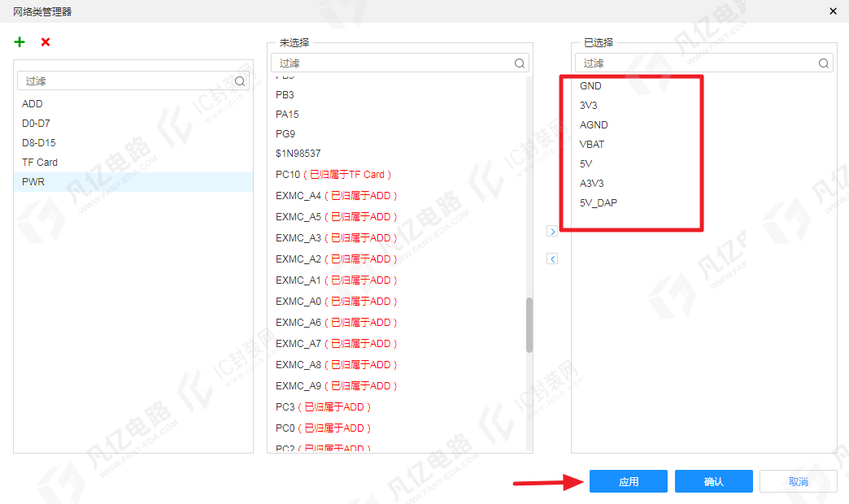
Task: Focus the net class filter field
Action: pyautogui.click(x=133, y=81)
